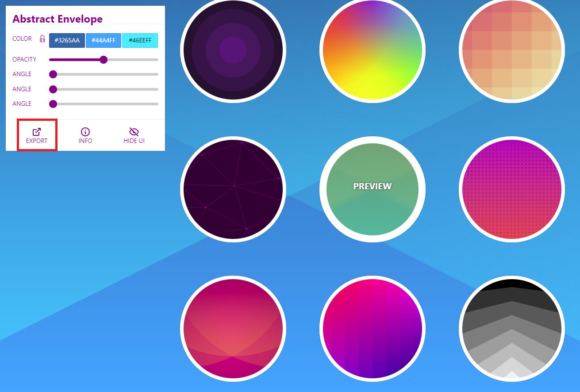Open the Export dialog
The image size is (580, 392).
pyautogui.click(x=37, y=135)
